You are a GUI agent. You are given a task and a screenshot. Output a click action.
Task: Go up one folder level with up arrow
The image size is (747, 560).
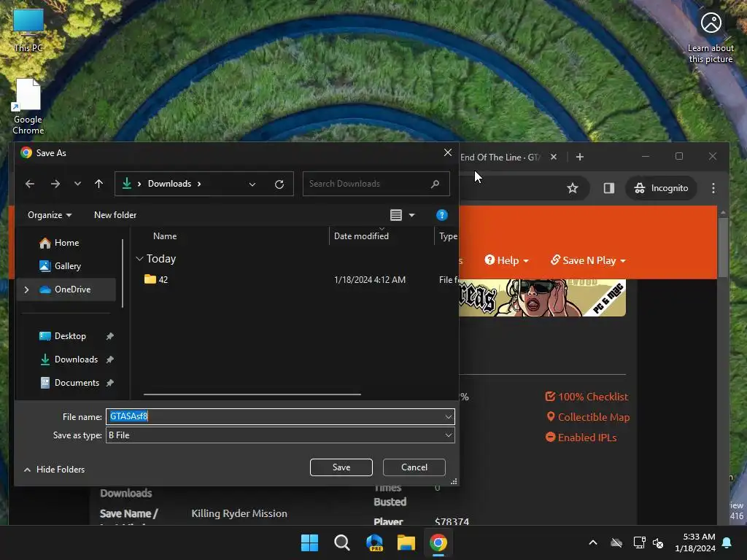click(x=98, y=184)
